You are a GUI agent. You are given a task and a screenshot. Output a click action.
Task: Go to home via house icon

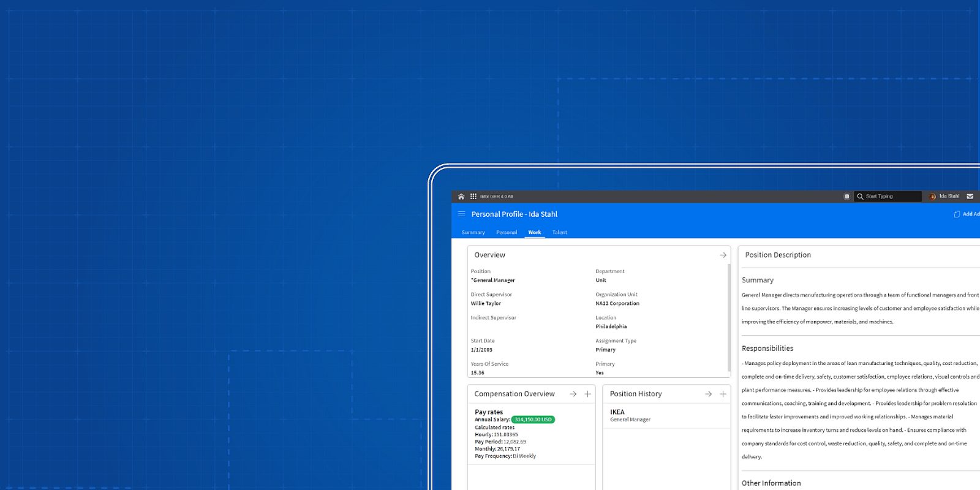coord(461,197)
